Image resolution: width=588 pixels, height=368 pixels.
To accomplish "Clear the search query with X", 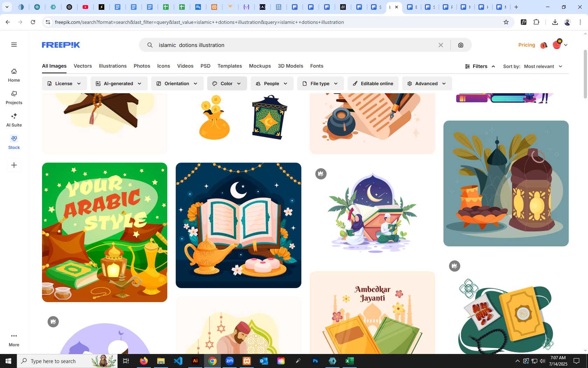I will click(x=441, y=45).
